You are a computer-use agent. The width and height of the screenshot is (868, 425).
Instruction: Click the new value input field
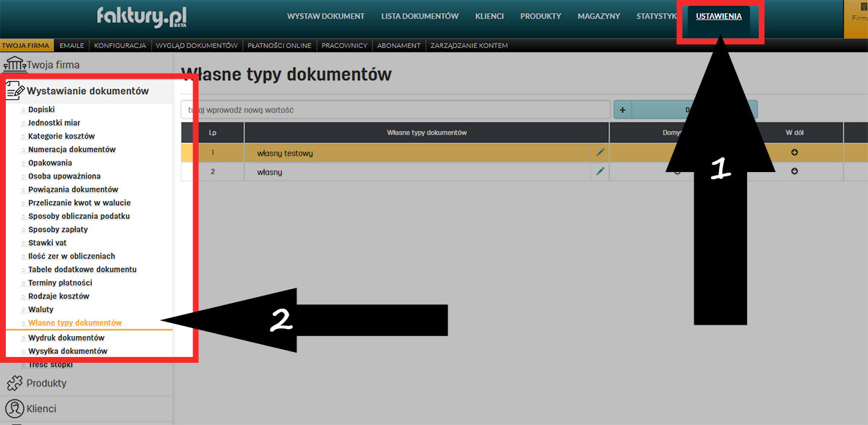coord(394,108)
